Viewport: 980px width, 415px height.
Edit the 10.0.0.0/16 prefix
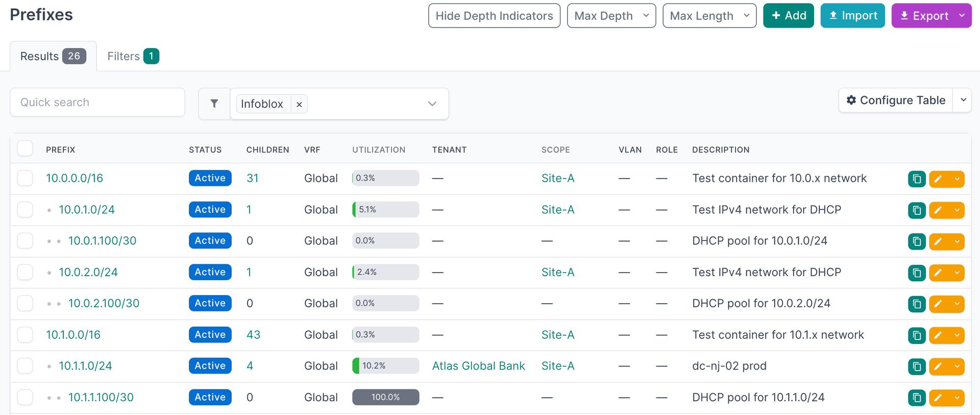point(939,179)
